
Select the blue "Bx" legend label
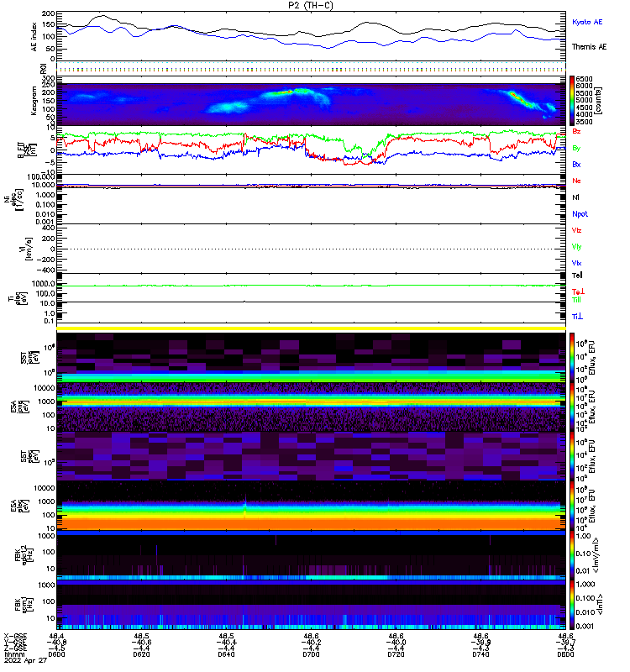pyautogui.click(x=576, y=164)
